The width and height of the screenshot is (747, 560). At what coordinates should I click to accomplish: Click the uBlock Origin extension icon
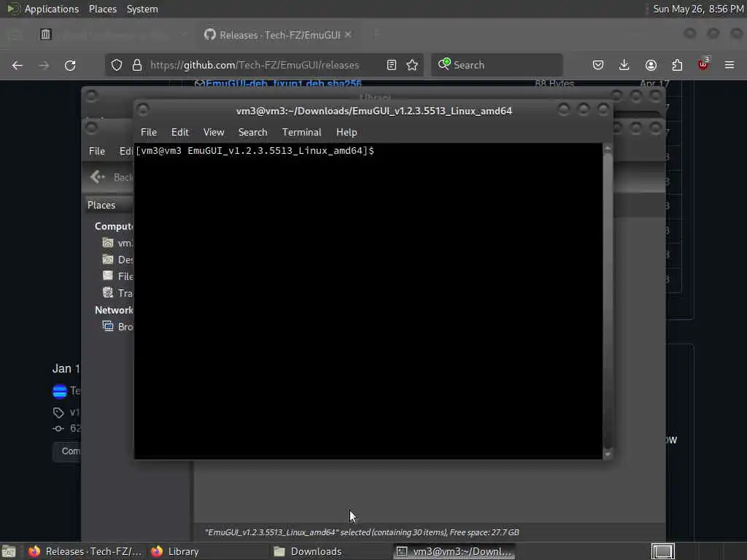tap(703, 64)
